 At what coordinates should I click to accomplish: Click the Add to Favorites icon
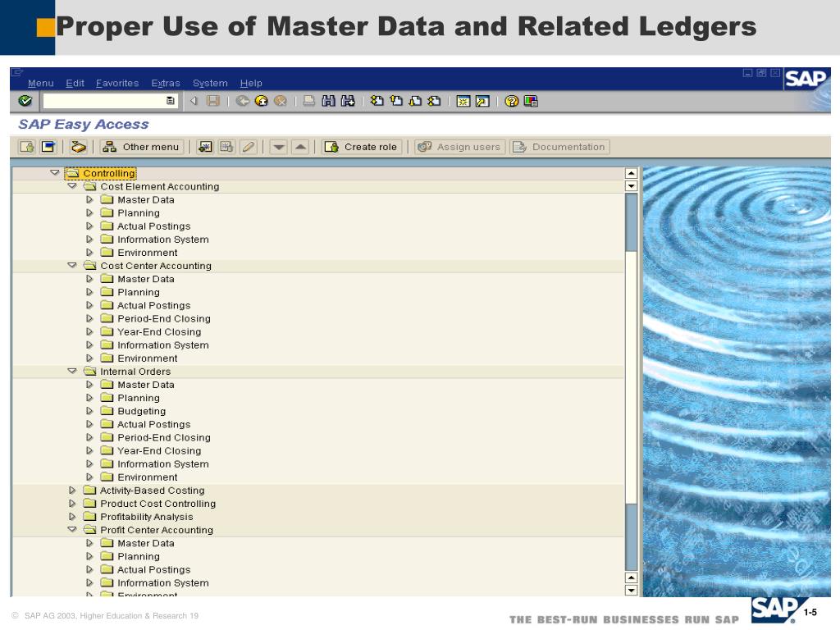click(x=205, y=147)
